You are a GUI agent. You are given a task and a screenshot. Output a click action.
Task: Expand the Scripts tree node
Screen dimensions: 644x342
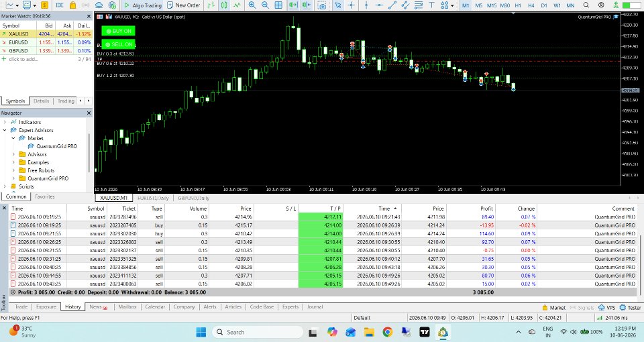[x=5, y=186]
